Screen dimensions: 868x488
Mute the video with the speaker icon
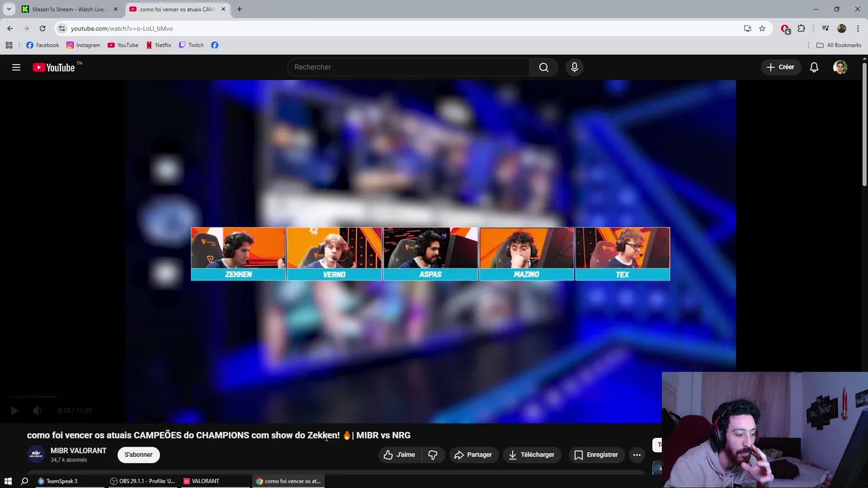(37, 410)
